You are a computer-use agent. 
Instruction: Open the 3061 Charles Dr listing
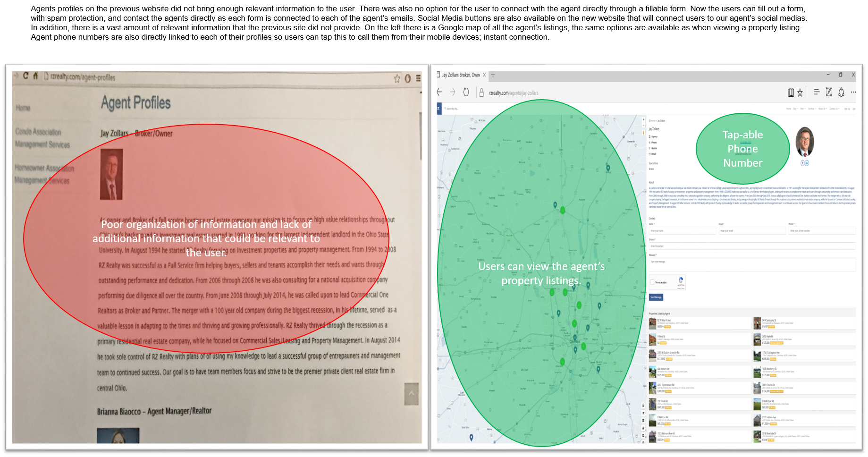click(x=804, y=388)
